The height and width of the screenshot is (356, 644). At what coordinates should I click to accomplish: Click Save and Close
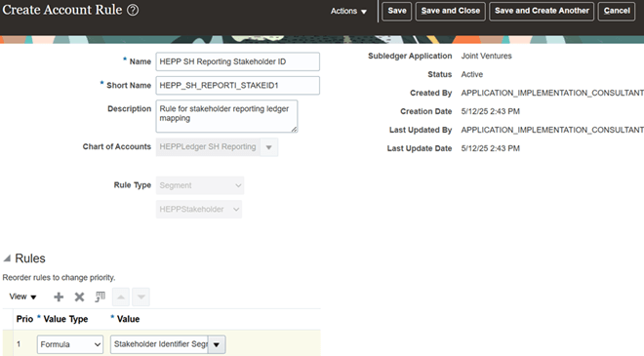(450, 11)
